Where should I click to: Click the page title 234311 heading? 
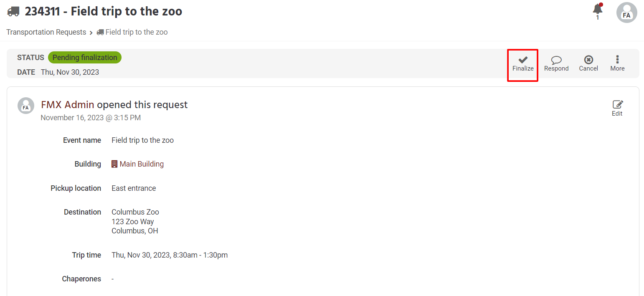click(104, 11)
